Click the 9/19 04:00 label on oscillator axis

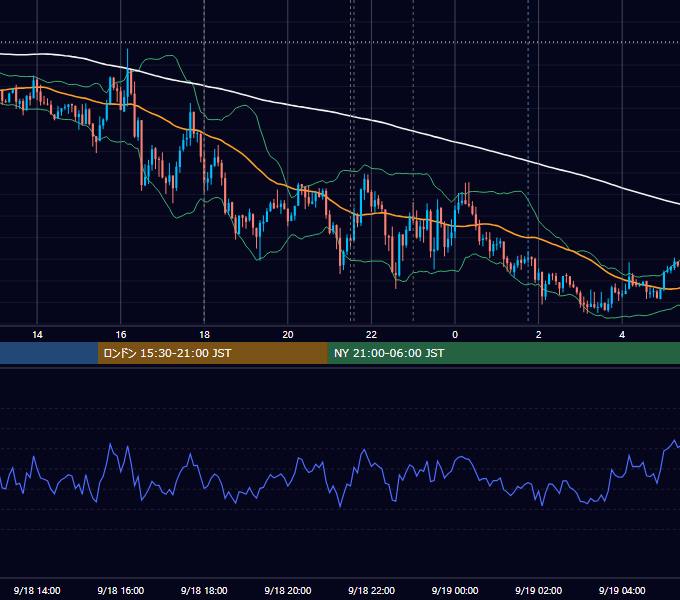click(622, 590)
